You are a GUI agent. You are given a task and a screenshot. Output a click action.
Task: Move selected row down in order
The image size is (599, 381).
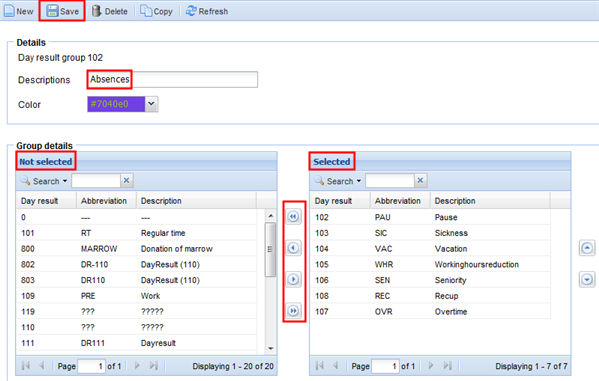click(x=587, y=280)
